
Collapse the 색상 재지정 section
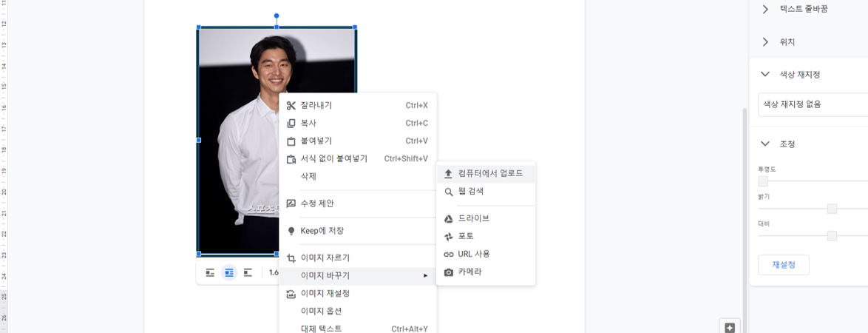(x=765, y=74)
